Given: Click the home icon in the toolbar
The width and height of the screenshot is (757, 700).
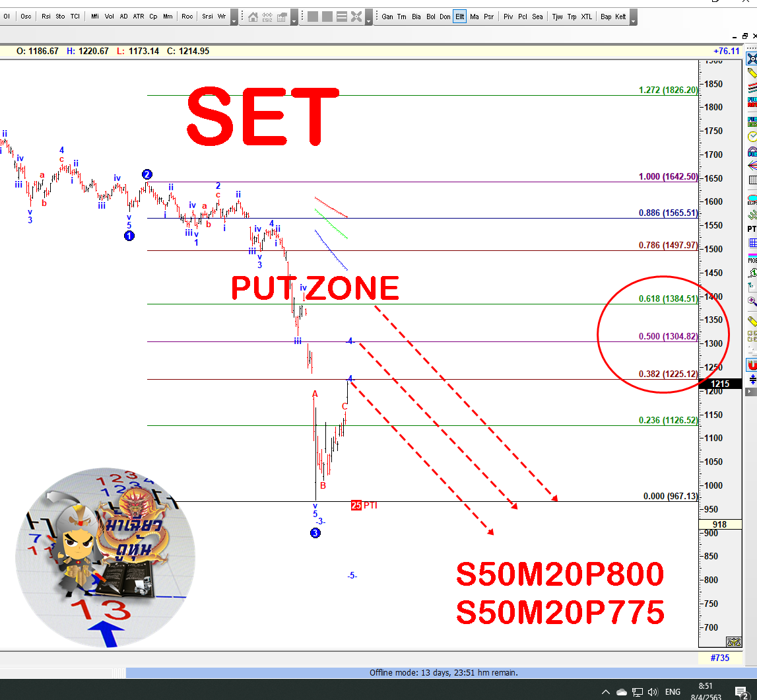Looking at the screenshot, I should 253,17.
